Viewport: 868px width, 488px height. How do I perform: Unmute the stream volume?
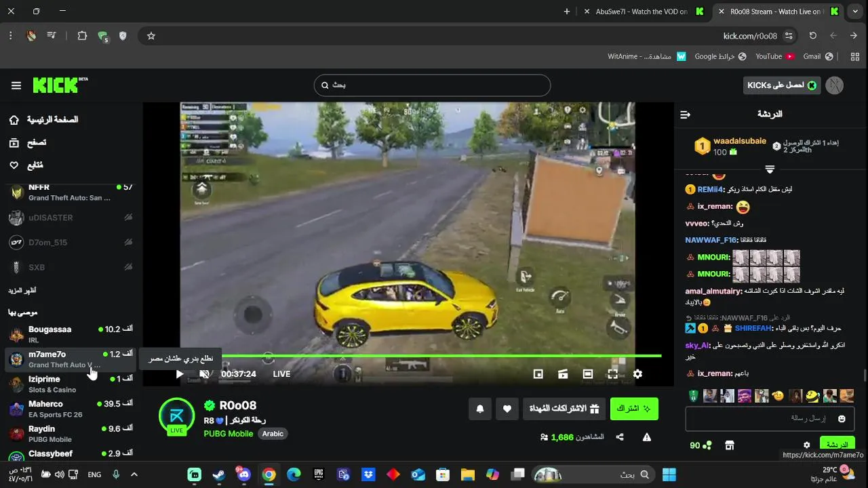tap(204, 374)
